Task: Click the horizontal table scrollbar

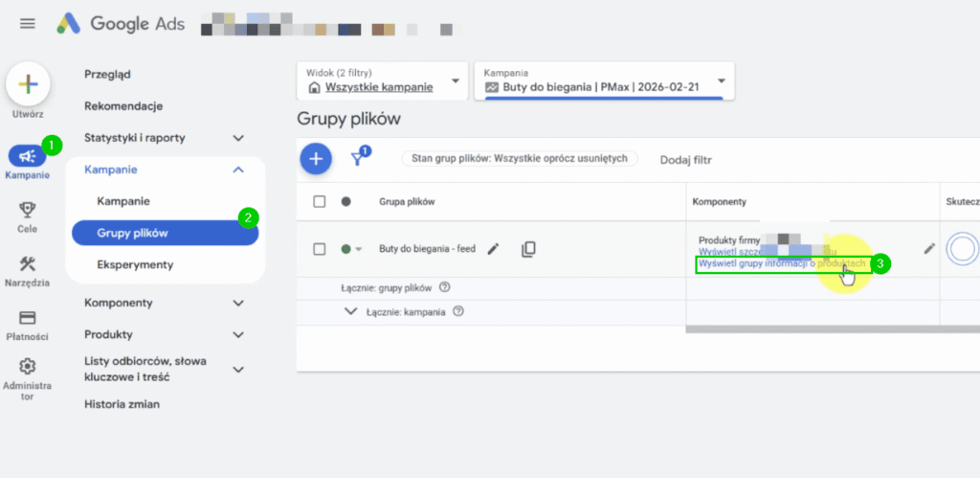Action: coord(833,330)
